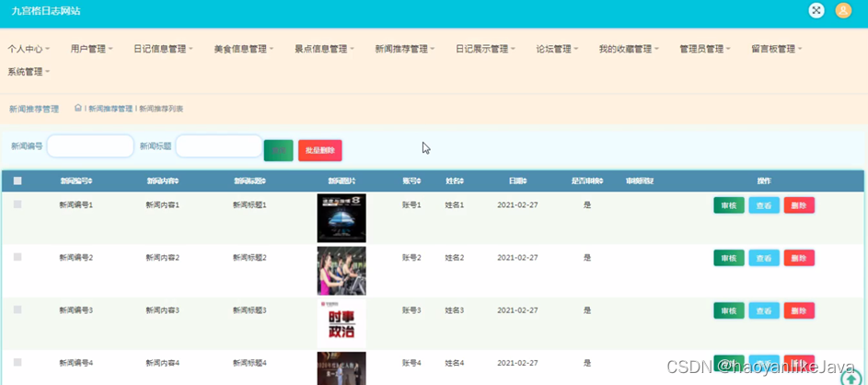Viewport: 868px width, 385px height.
Task: Sort table by 是否审核 column
Action: click(586, 181)
